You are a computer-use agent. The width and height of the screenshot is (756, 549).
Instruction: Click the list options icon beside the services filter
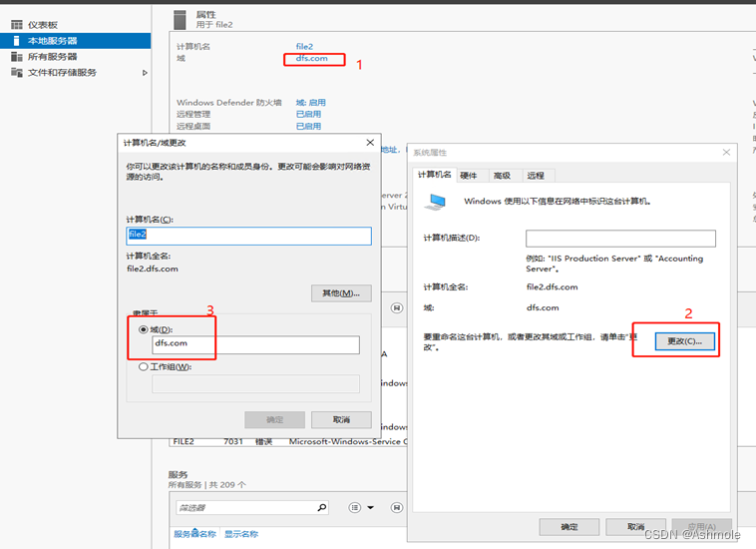coord(355,507)
